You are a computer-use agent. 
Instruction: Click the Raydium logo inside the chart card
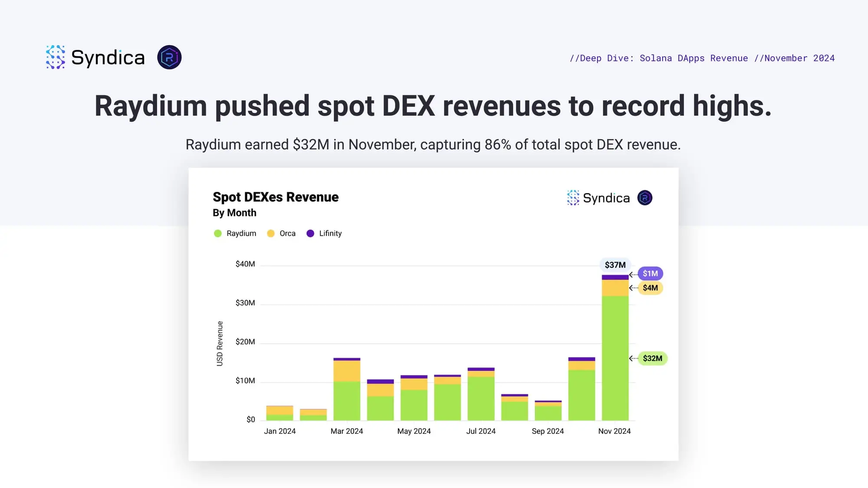(644, 198)
